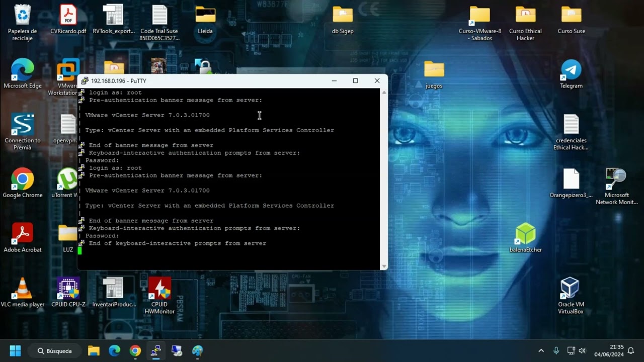644x362 pixels.
Task: Open the volume tray icon
Action: [583, 350]
